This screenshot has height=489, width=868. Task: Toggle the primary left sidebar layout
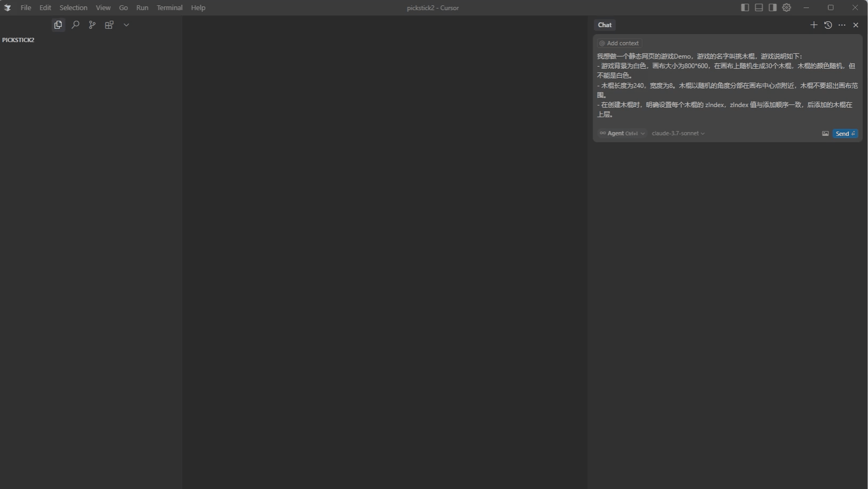(745, 7)
